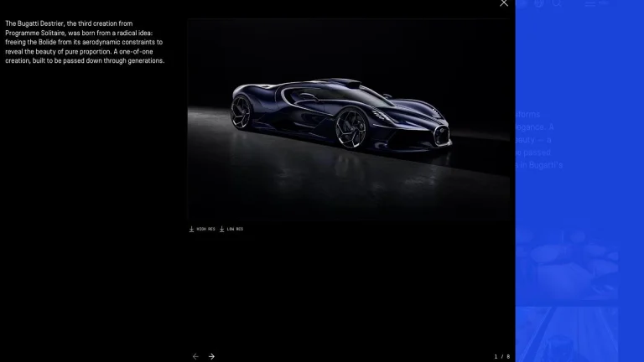
Task: Download the LOW RES image
Action: pyautogui.click(x=231, y=229)
